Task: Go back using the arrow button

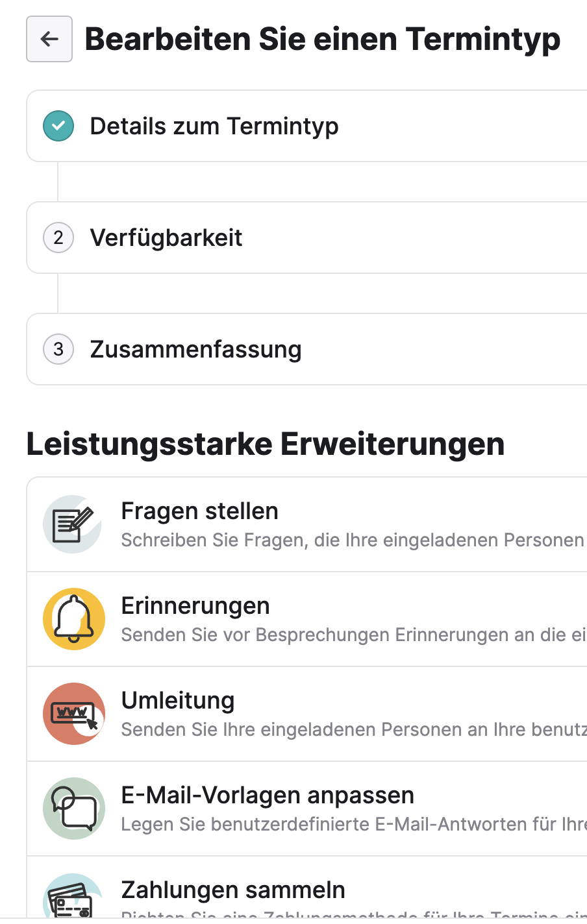Action: 49,39
